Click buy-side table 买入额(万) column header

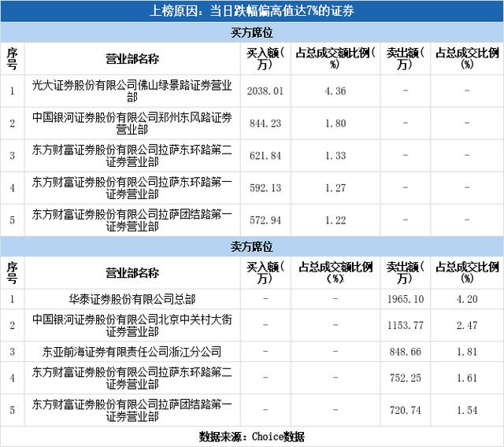(x=265, y=59)
